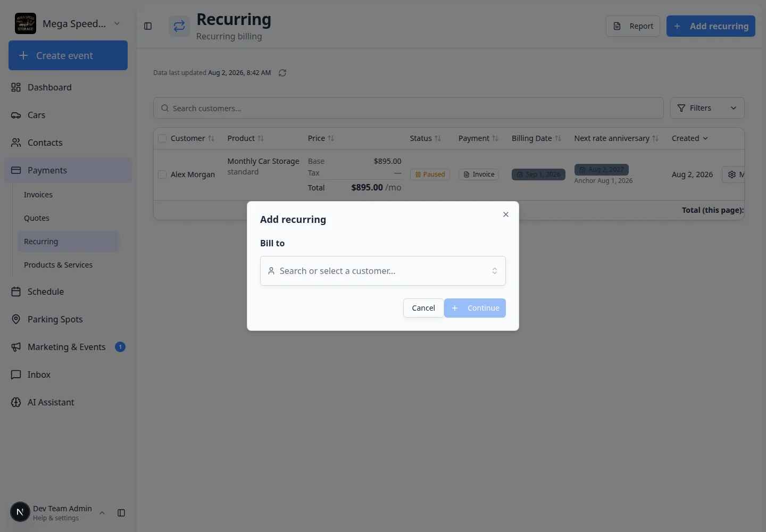766x532 pixels.
Task: Click the Alex Morgan customer name
Action: 193,174
